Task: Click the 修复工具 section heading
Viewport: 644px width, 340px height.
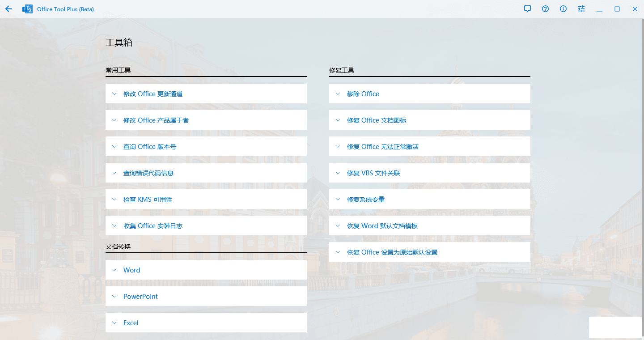Action: click(x=342, y=70)
